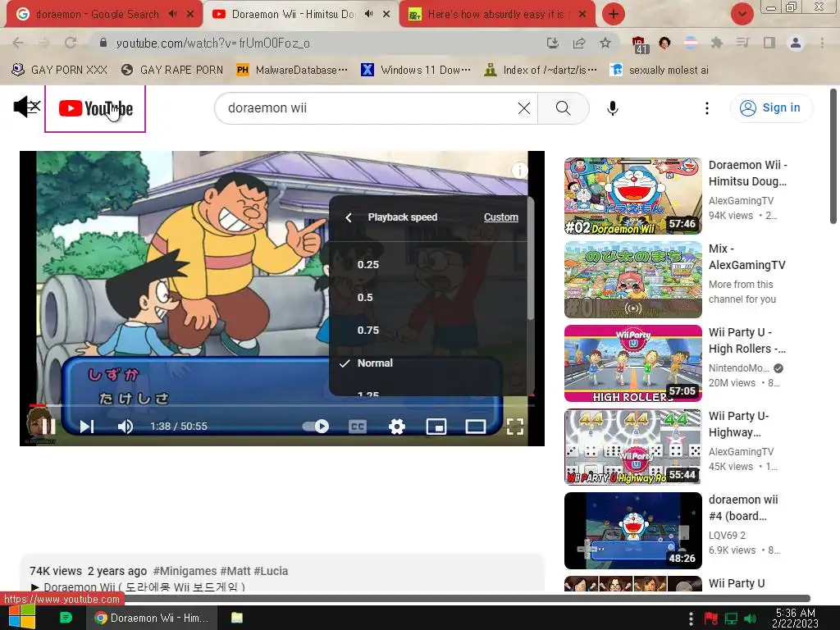Open Extensions puzzle icon

717,43
